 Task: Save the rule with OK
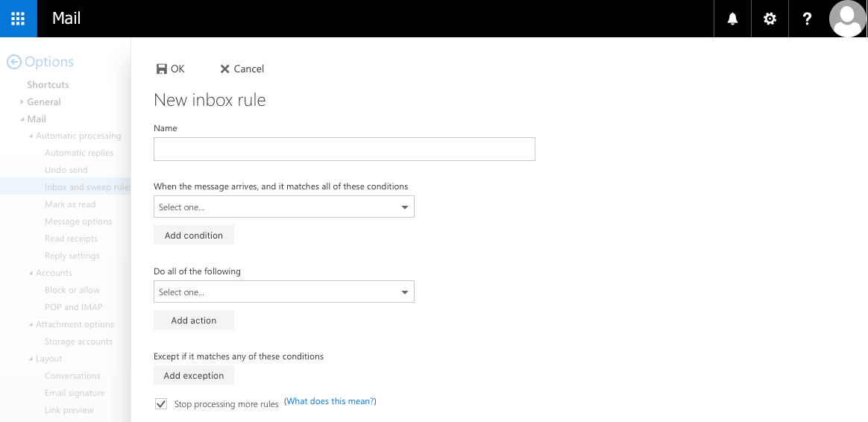coord(170,69)
